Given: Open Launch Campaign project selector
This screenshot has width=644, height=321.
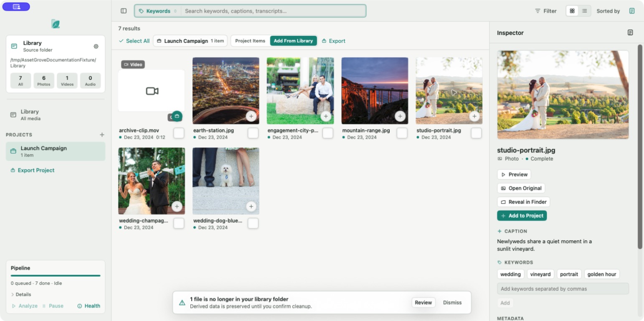Looking at the screenshot, I should point(190,41).
